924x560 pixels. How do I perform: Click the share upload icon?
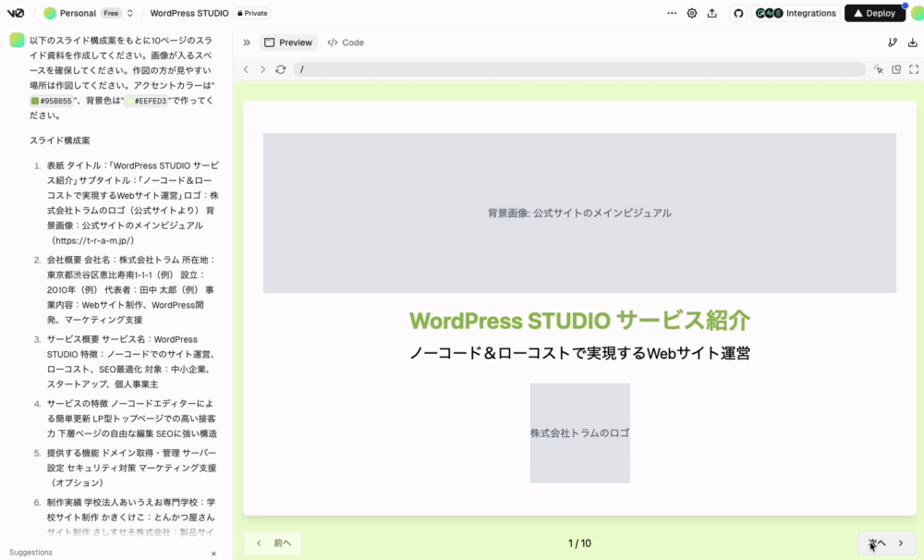tap(711, 13)
